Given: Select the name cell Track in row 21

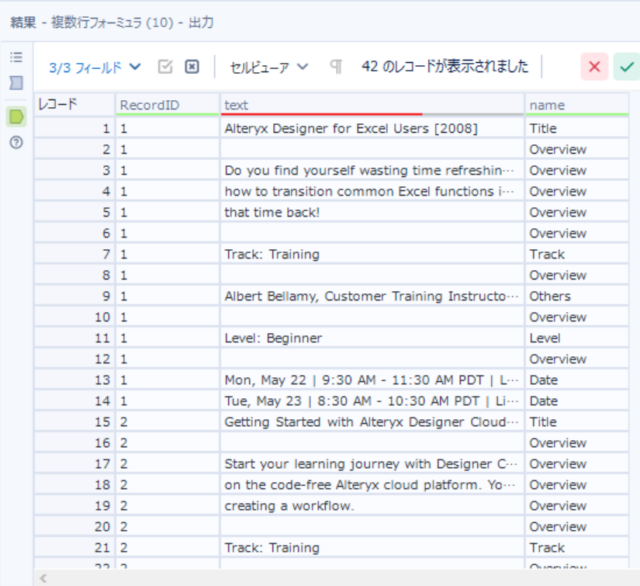Looking at the screenshot, I should coord(577,548).
